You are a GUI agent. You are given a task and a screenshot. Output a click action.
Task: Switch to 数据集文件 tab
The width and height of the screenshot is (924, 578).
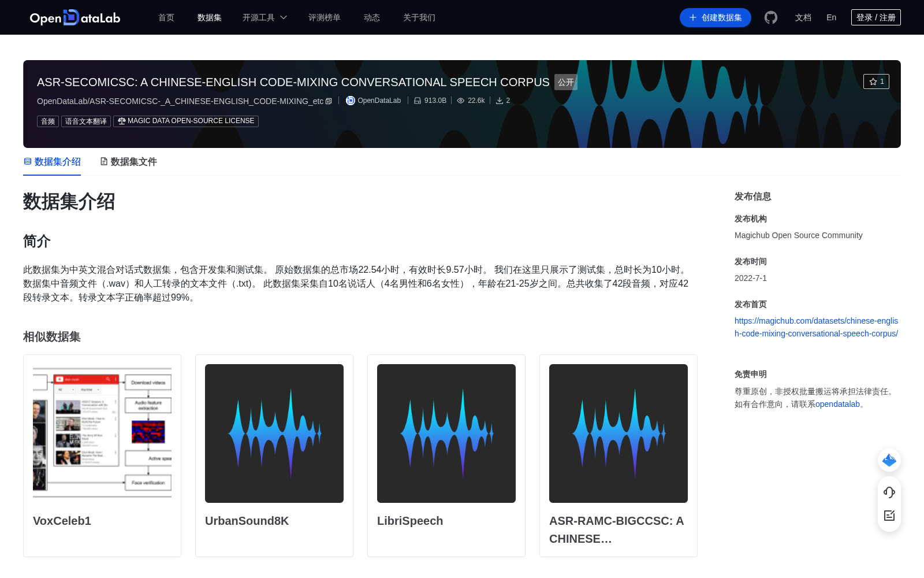point(128,162)
